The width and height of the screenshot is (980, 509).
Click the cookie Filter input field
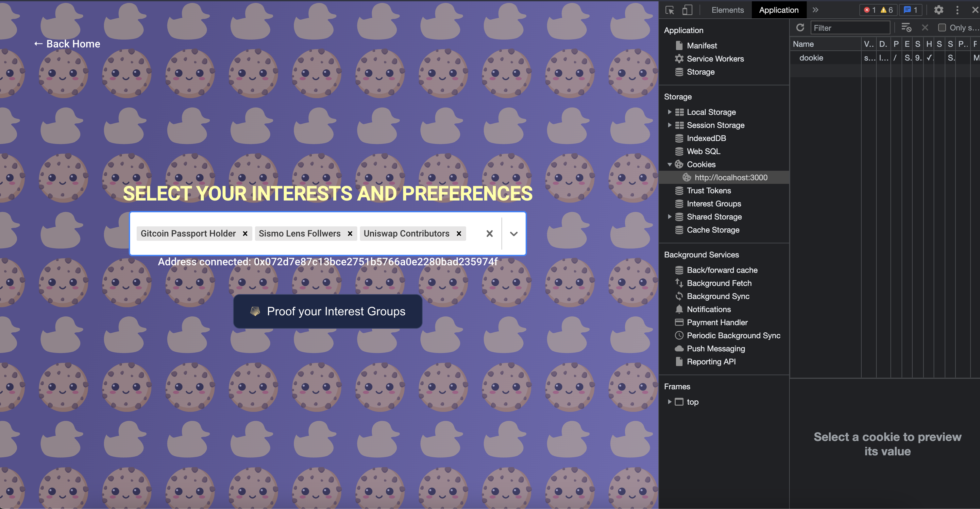click(x=850, y=28)
